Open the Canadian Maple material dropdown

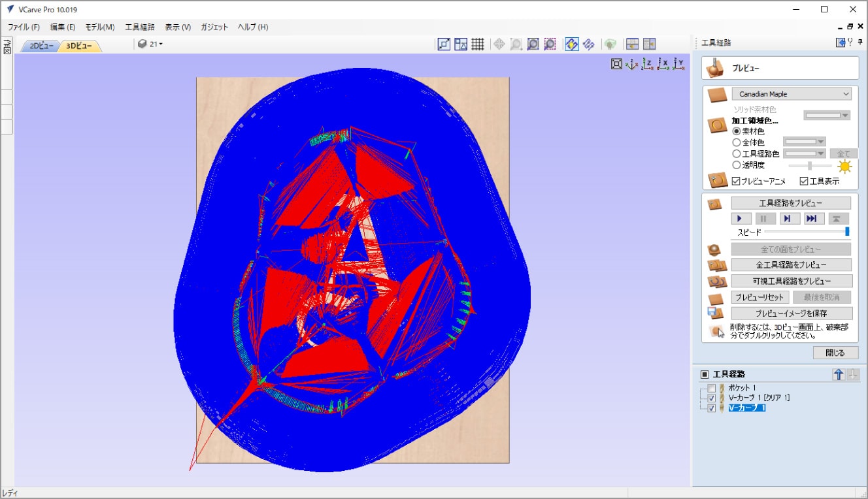coord(792,94)
